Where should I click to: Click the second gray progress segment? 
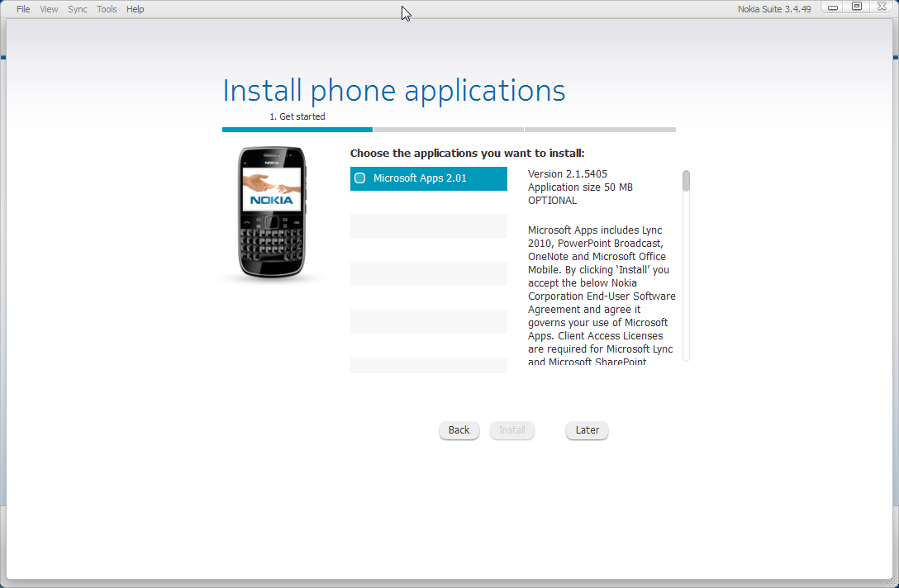click(x=449, y=130)
